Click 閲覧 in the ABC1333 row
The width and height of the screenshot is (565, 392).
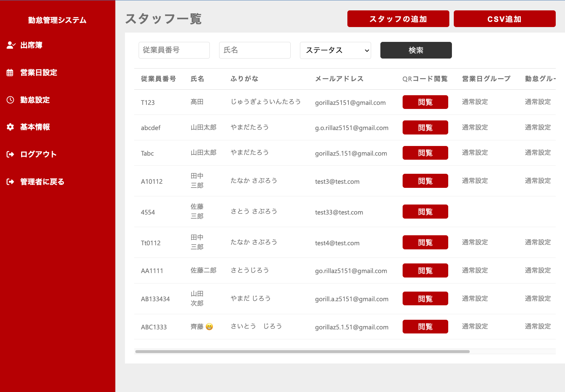[425, 327]
